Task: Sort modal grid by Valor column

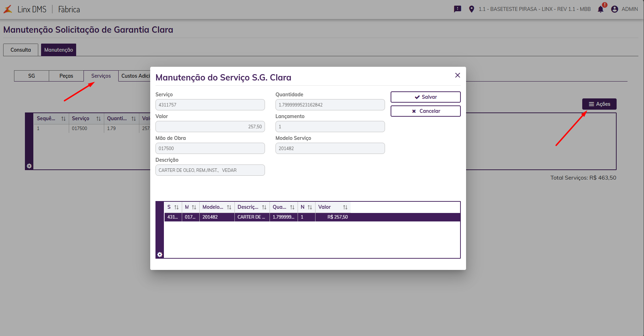Action: [x=345, y=207]
